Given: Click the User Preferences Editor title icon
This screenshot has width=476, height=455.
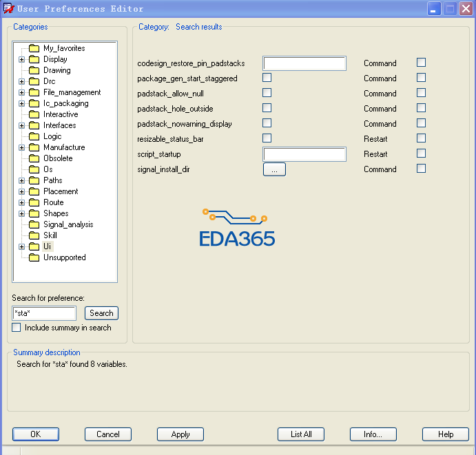Looking at the screenshot, I should (x=8, y=8).
